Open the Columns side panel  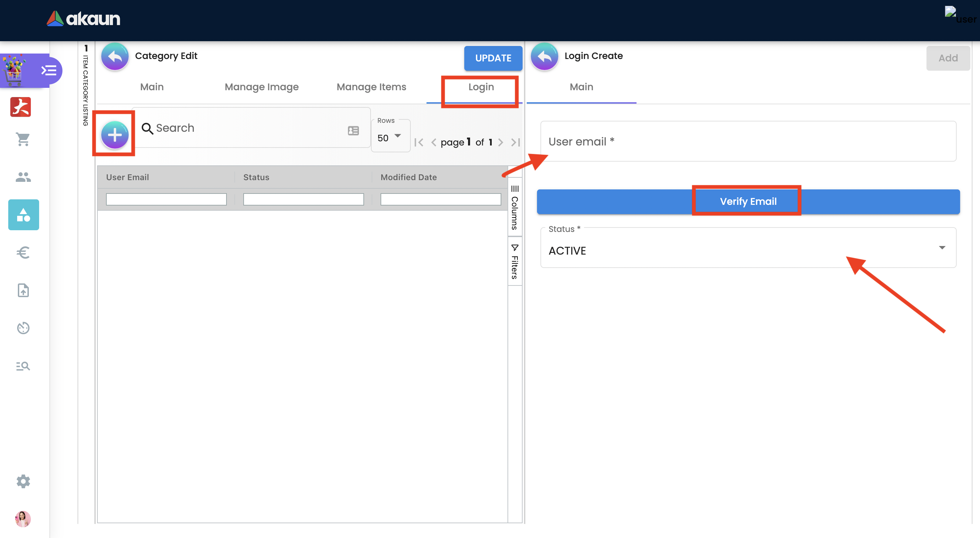tap(514, 207)
